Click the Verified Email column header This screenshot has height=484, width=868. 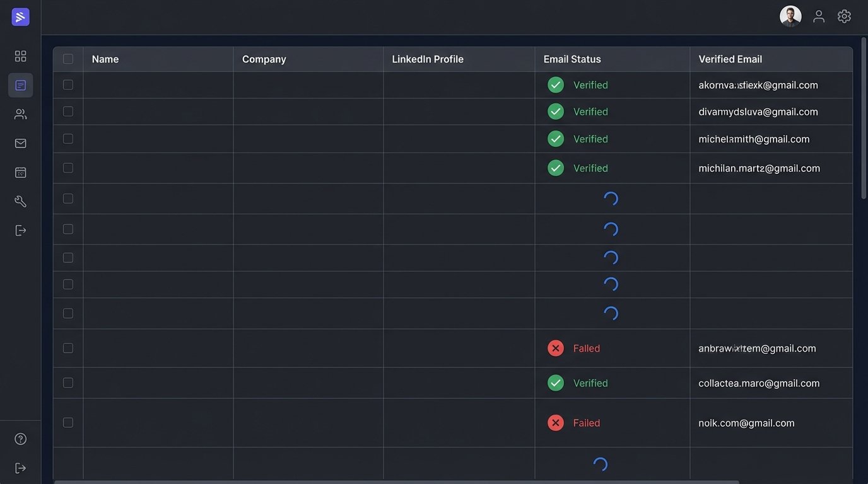730,59
